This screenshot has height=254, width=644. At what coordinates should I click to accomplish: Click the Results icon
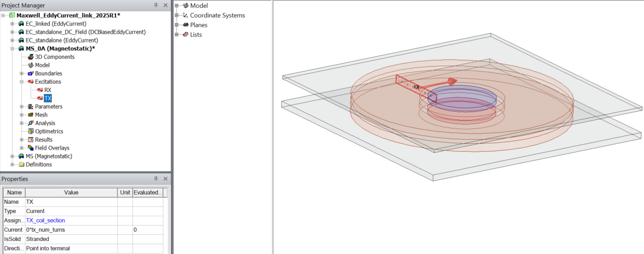31,140
